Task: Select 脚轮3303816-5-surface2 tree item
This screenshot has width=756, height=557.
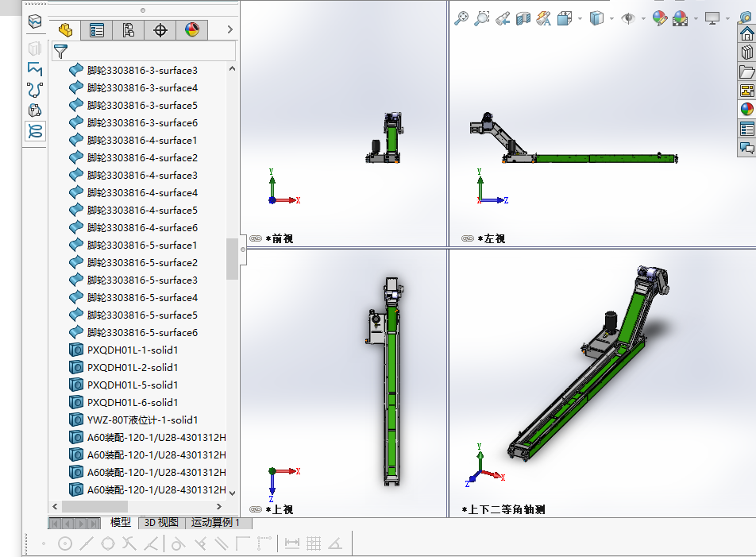Action: (x=142, y=263)
